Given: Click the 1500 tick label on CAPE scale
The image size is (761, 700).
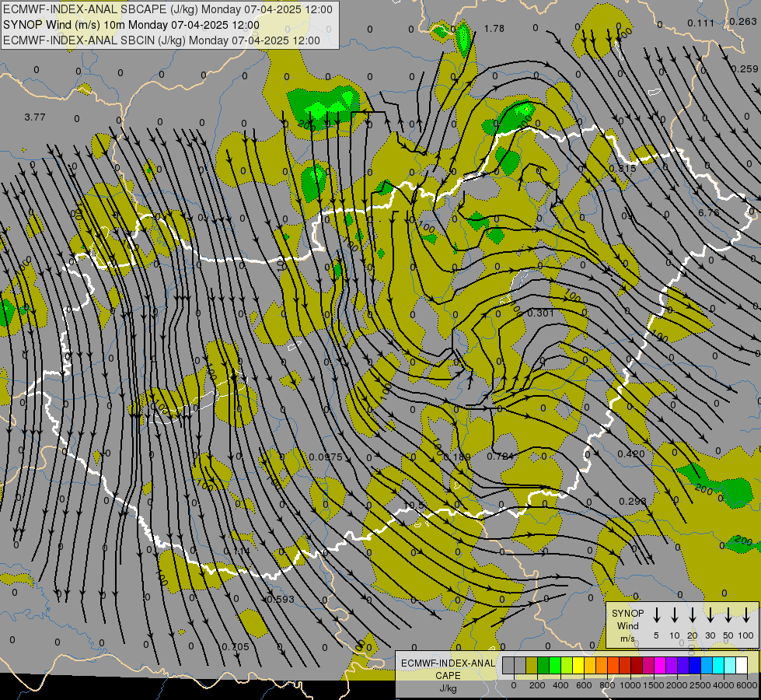Looking at the screenshot, I should click(x=653, y=685).
